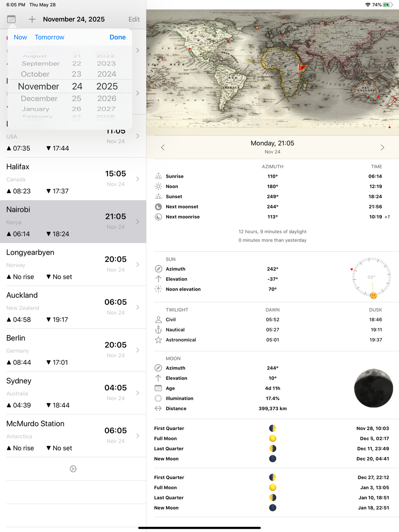Image resolution: width=399 pixels, height=532 pixels.
Task: Pick December in month wheel
Action: click(39, 99)
